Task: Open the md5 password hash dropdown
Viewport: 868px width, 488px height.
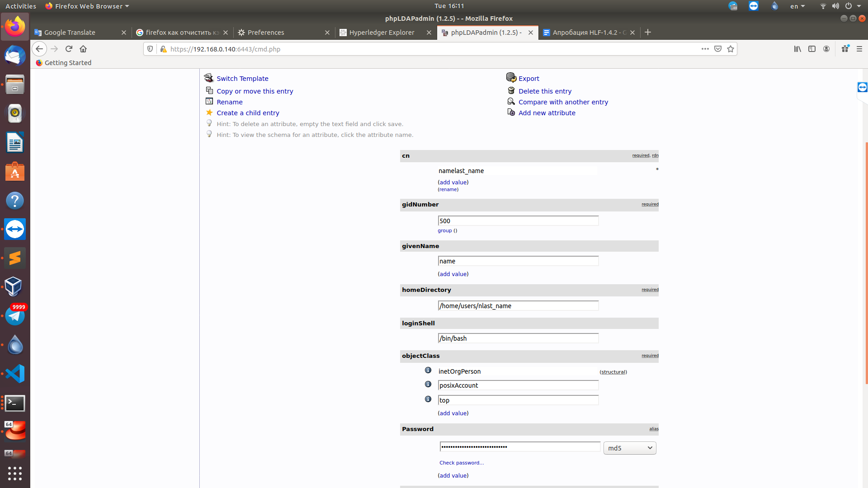Action: 629,448
